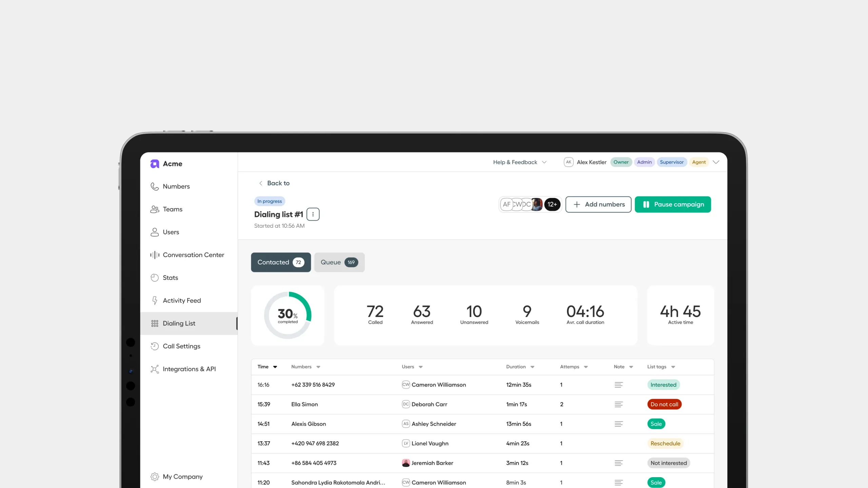Expand the user account menu chevron
This screenshot has height=488, width=868.
coord(716,162)
